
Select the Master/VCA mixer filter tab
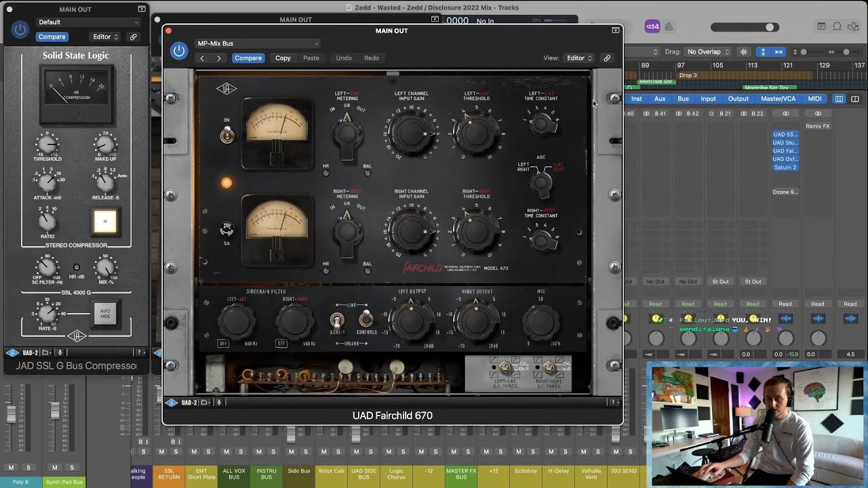click(x=778, y=99)
